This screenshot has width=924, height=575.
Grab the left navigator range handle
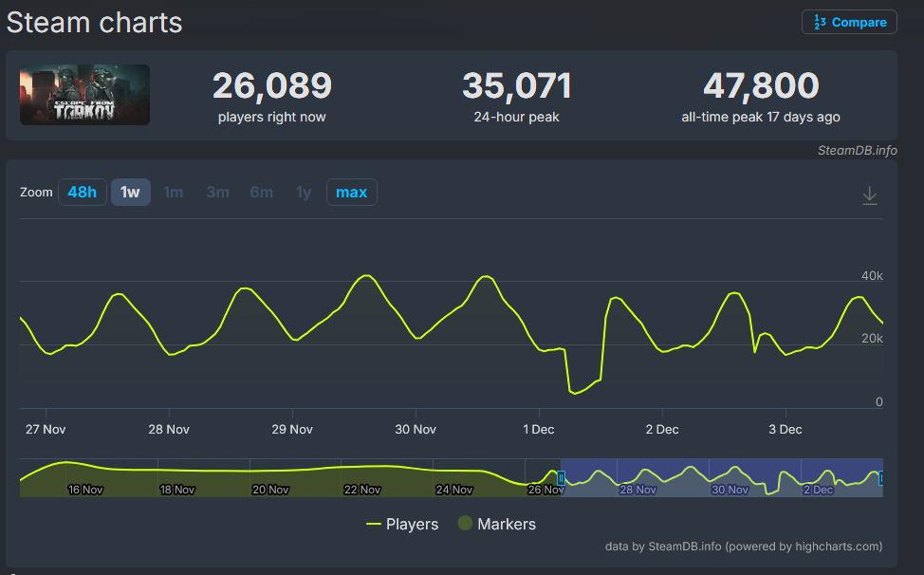(x=561, y=478)
